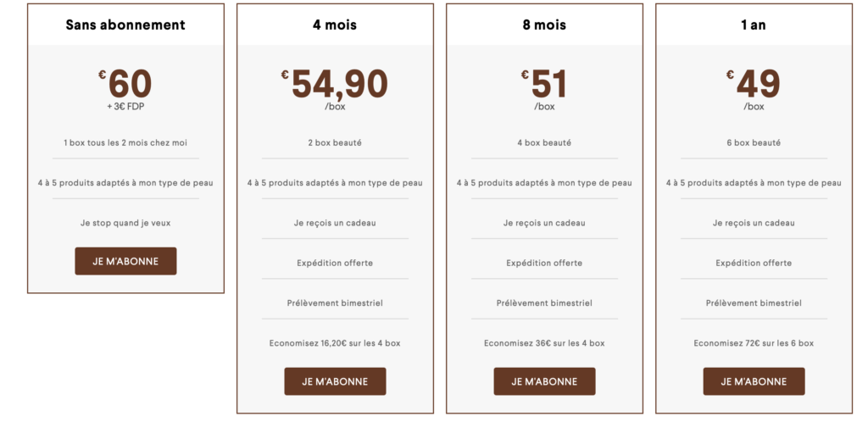
Task: Click the Sans abonnement heading
Action: pyautogui.click(x=125, y=25)
